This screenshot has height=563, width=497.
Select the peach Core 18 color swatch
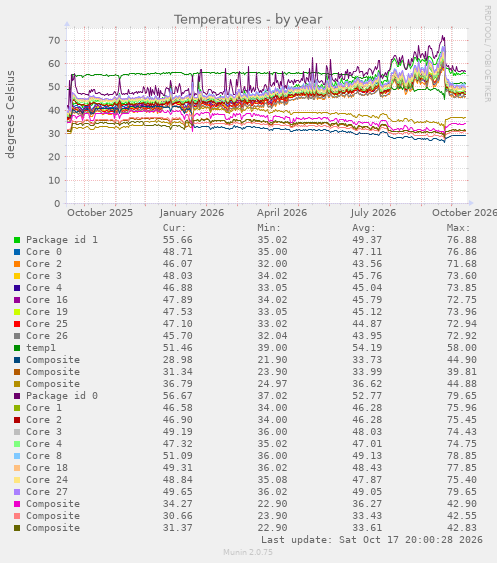17,468
